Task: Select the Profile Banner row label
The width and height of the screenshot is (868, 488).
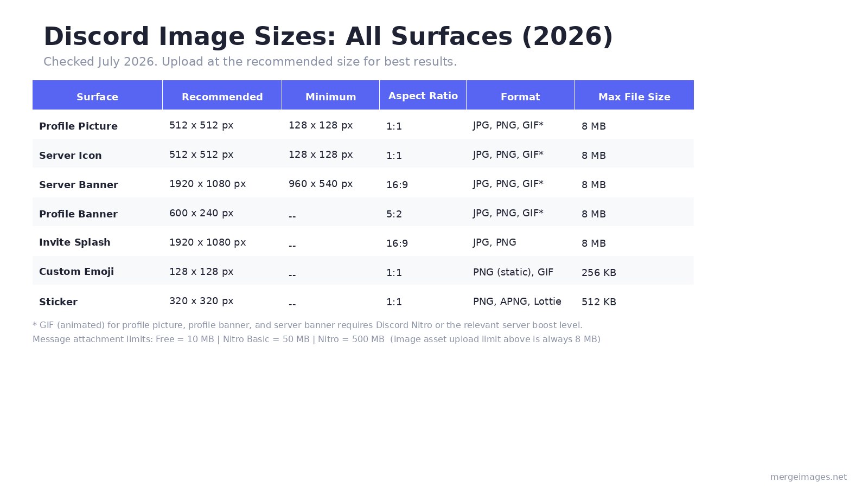Action: tap(78, 214)
